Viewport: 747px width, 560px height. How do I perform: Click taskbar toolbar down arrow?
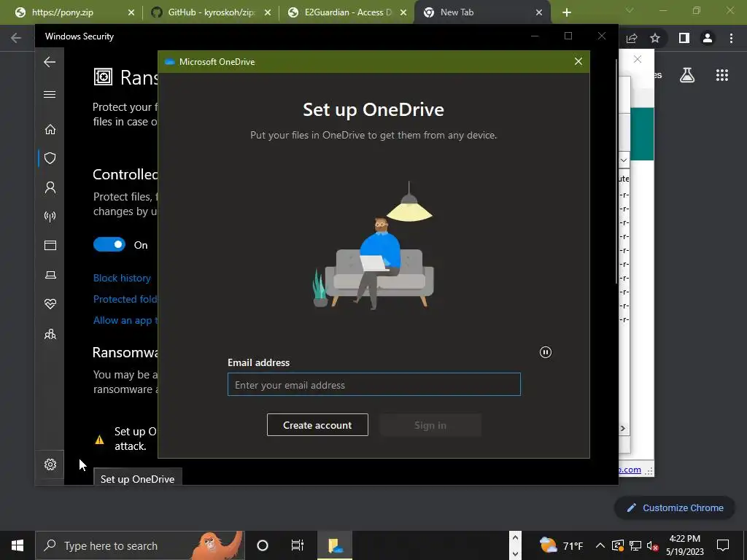click(515, 554)
